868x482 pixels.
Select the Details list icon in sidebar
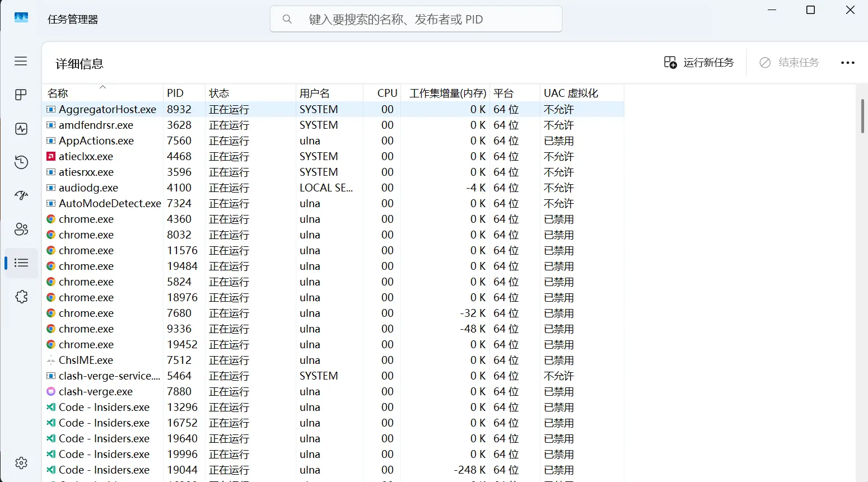(21, 263)
